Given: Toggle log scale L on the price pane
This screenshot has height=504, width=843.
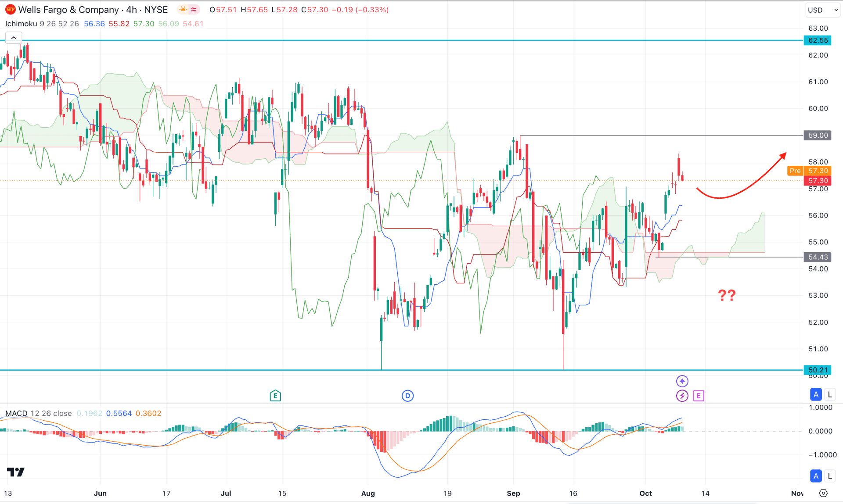Looking at the screenshot, I should click(829, 394).
